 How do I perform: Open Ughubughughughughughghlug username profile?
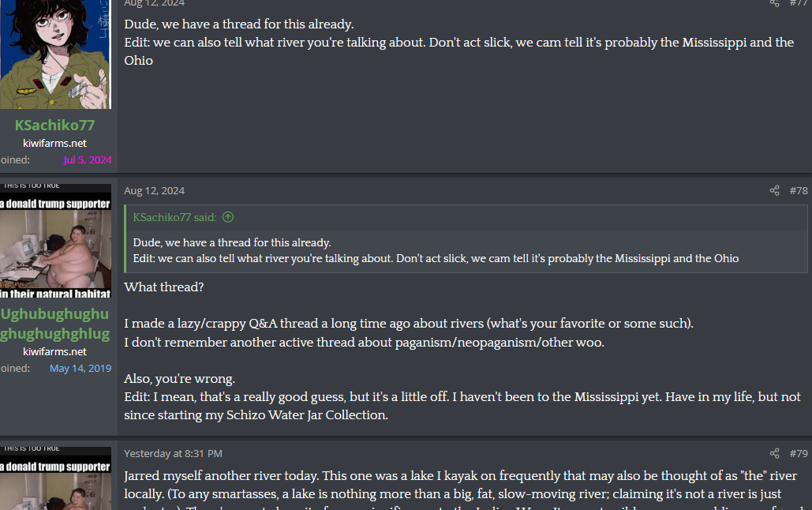(x=54, y=324)
